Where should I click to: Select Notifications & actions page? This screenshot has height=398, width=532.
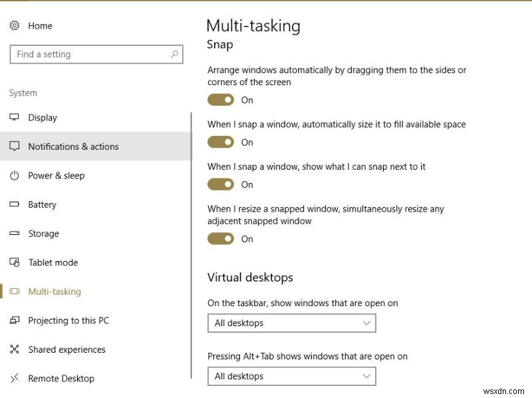(96, 146)
